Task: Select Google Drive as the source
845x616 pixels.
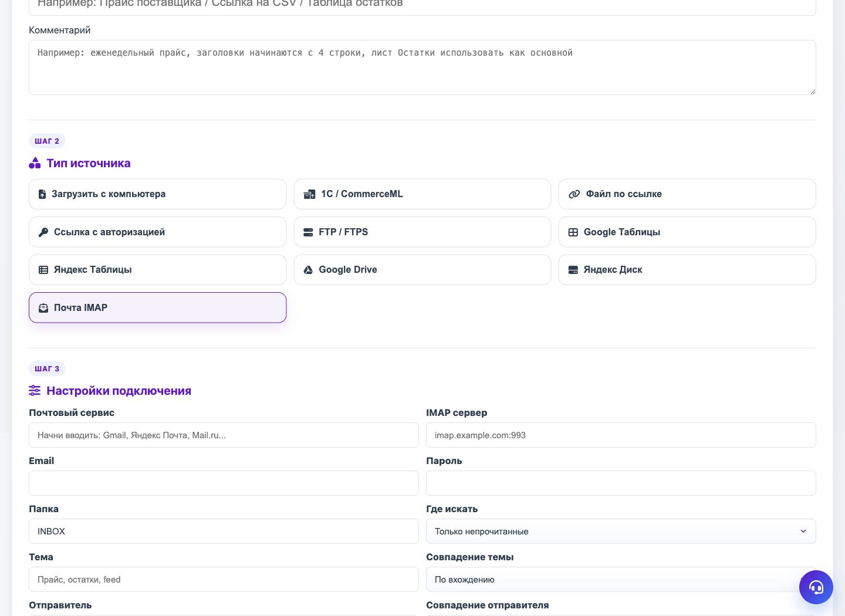Action: (x=422, y=270)
